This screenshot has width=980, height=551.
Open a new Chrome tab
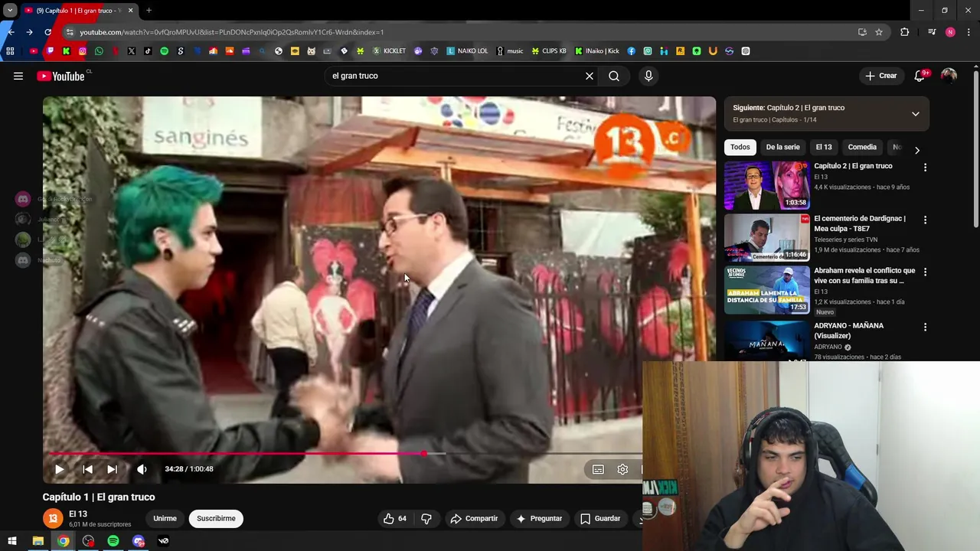tap(149, 11)
